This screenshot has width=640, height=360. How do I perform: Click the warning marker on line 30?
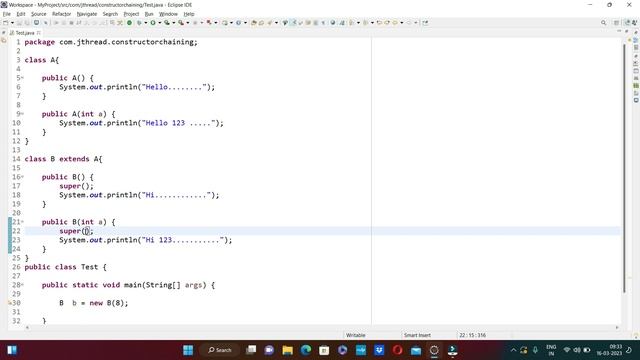[x=10, y=303]
